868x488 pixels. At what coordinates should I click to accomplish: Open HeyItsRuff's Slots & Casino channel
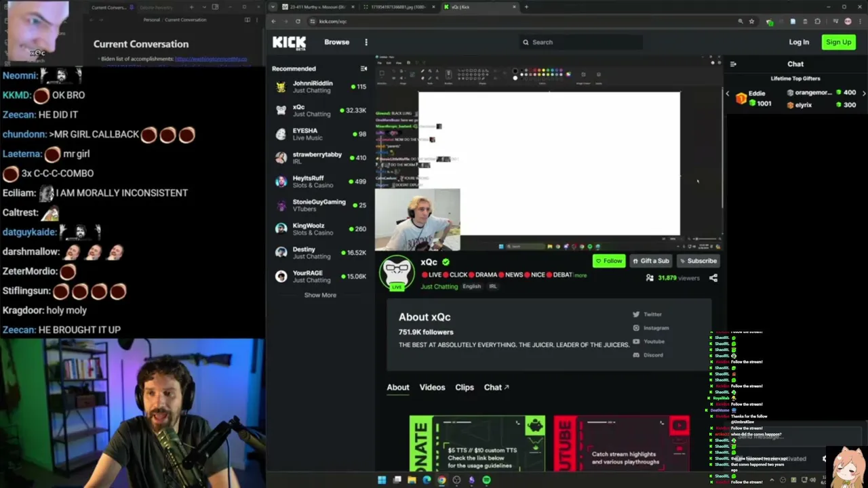pos(320,182)
